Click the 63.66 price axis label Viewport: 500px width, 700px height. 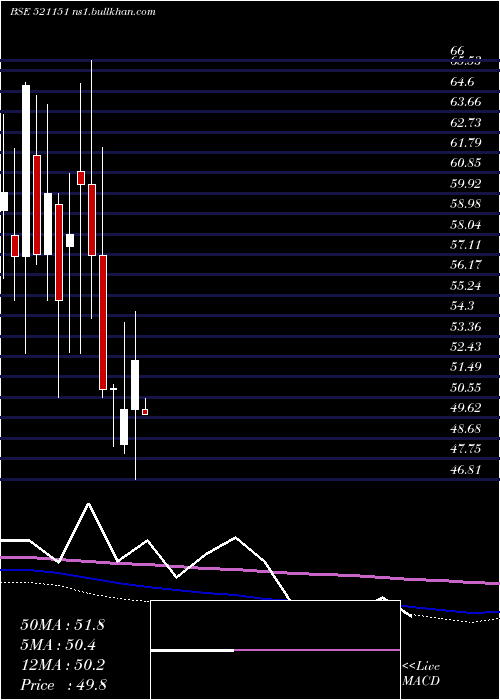coord(466,102)
